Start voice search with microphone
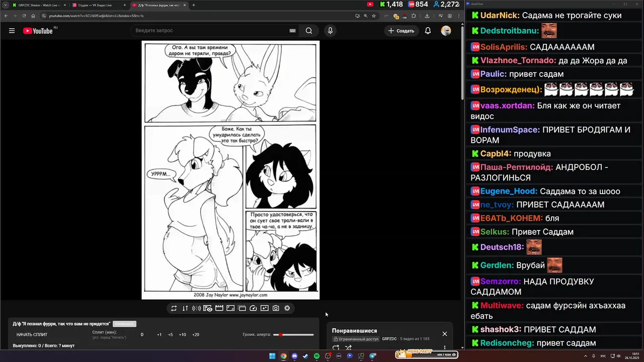Viewport: 644px width, 362px height. (330, 31)
